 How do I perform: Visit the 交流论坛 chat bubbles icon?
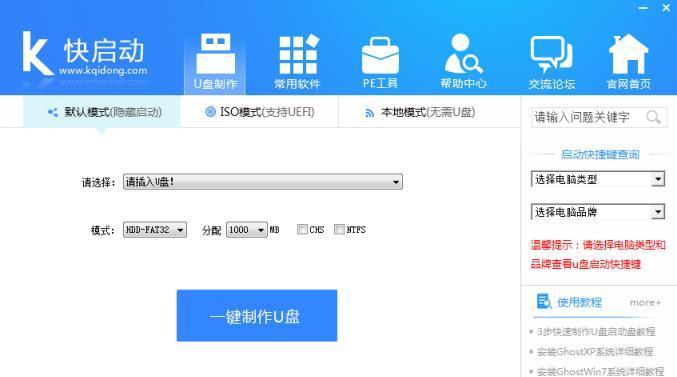click(x=551, y=54)
